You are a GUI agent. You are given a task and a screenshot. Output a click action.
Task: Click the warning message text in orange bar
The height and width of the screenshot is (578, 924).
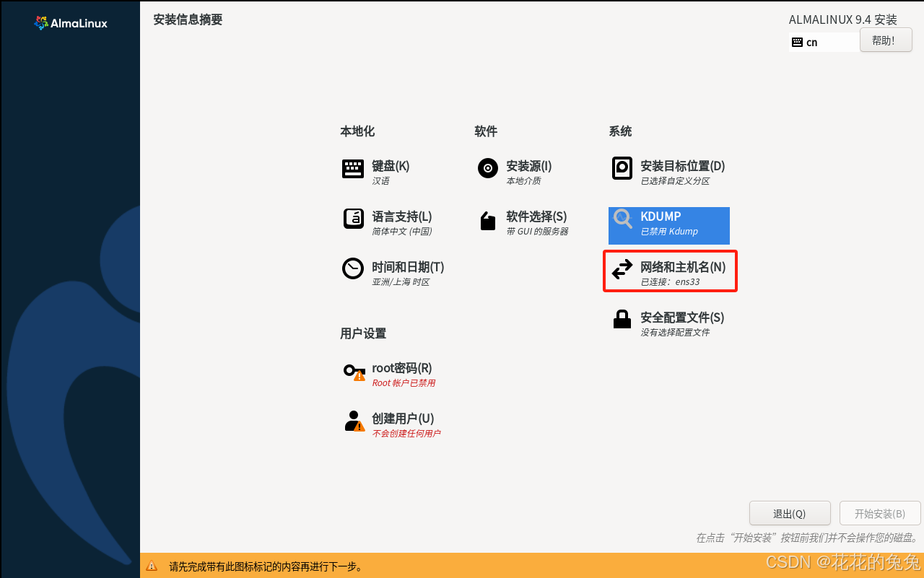[x=266, y=566]
